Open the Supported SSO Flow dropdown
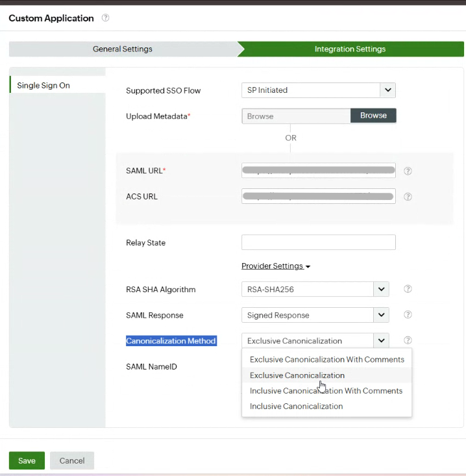The width and height of the screenshot is (466, 476). point(387,90)
